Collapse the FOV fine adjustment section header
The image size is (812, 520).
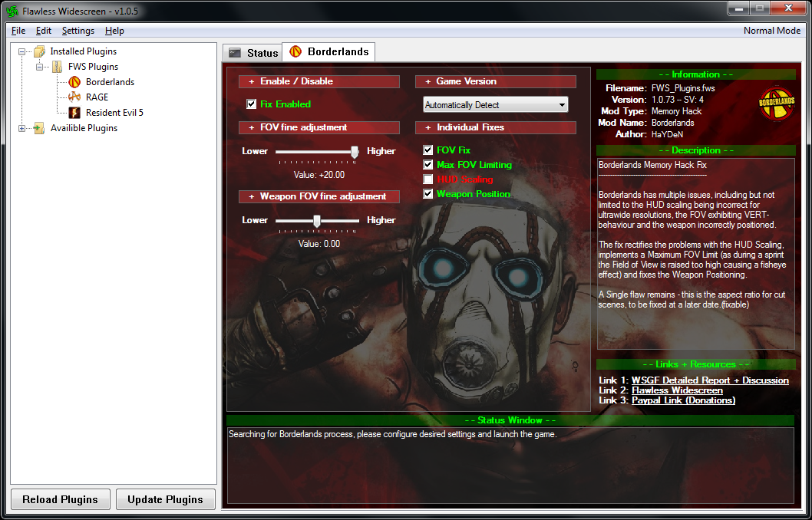click(319, 127)
